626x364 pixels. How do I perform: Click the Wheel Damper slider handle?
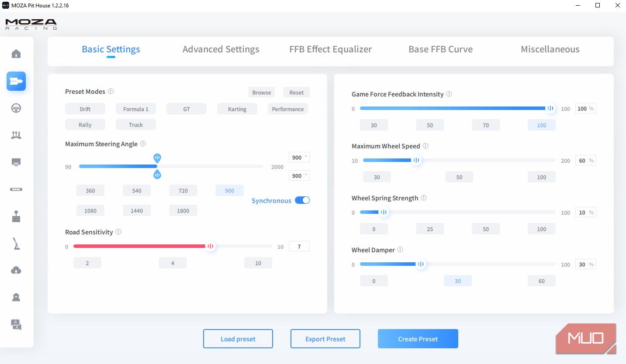click(420, 264)
